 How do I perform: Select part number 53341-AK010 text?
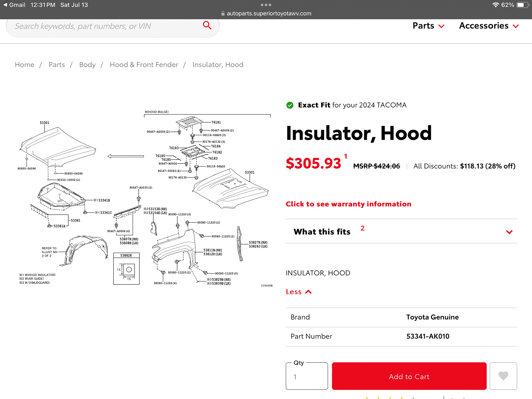pos(428,336)
